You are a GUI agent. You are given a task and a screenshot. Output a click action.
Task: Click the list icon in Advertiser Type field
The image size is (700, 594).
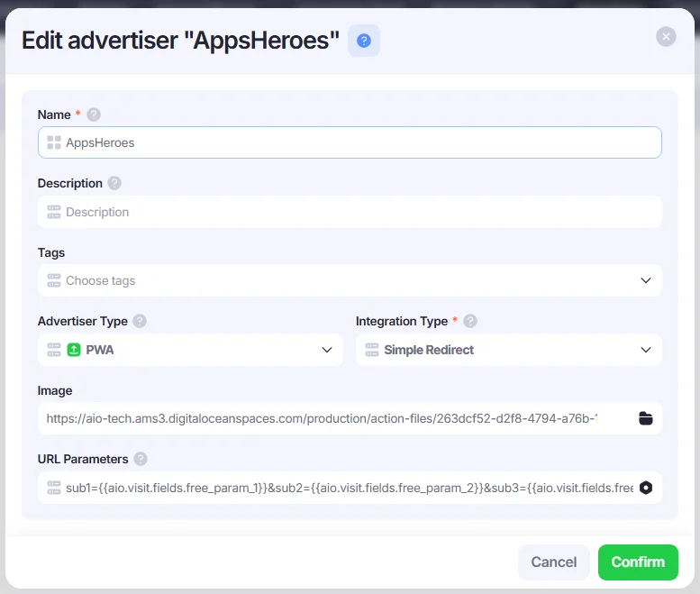point(54,350)
